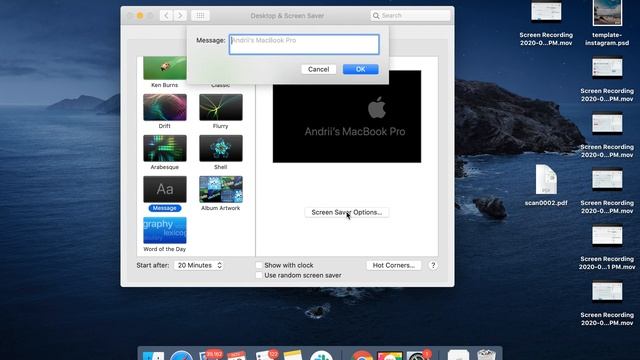Go forward with the right chevron toolbar button
Screen dimensions: 640x360
click(x=180, y=16)
